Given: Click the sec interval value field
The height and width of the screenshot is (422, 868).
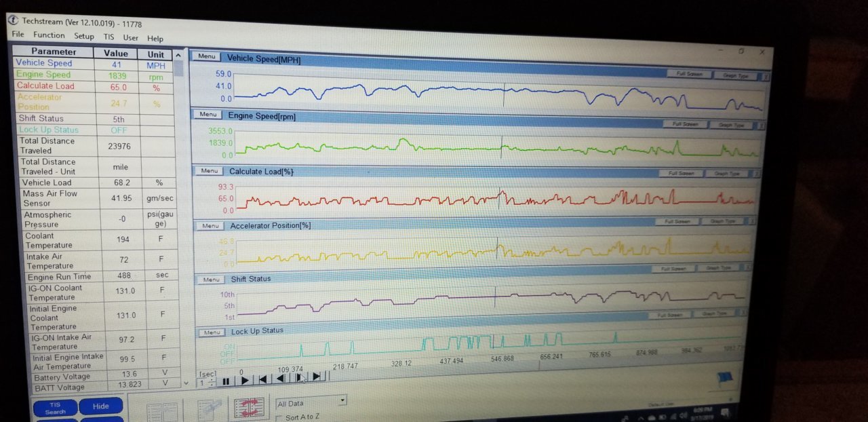Looking at the screenshot, I should tap(202, 383).
